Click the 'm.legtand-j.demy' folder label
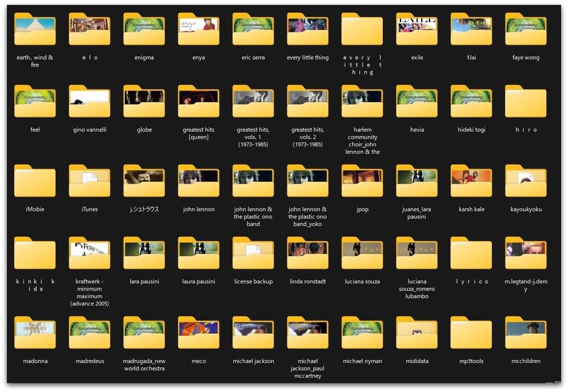 pyautogui.click(x=526, y=285)
